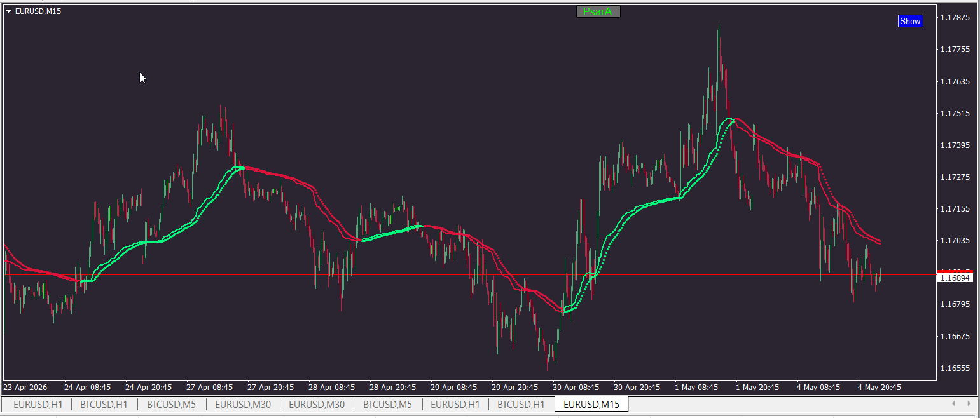
Task: Click the blue Show button
Action: 910,21
